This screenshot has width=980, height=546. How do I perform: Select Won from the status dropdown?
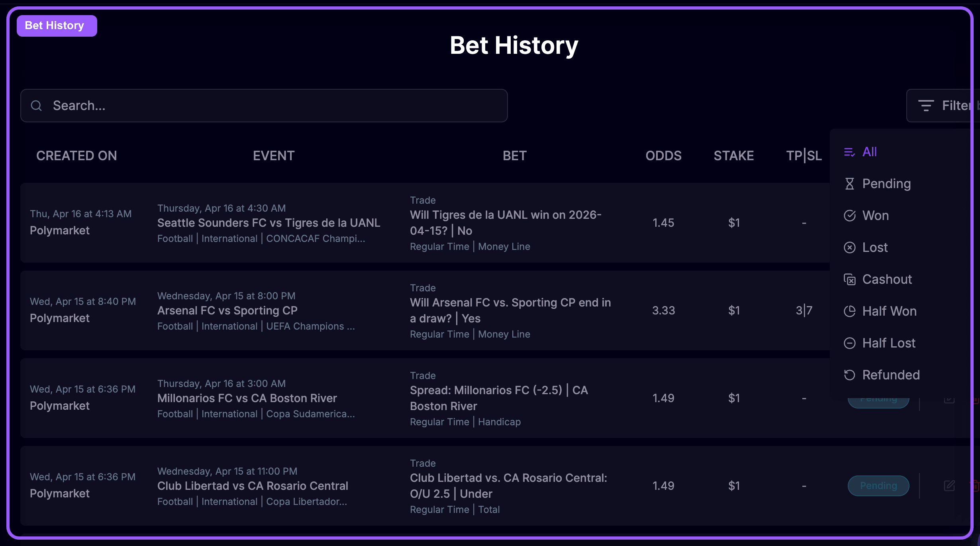875,215
